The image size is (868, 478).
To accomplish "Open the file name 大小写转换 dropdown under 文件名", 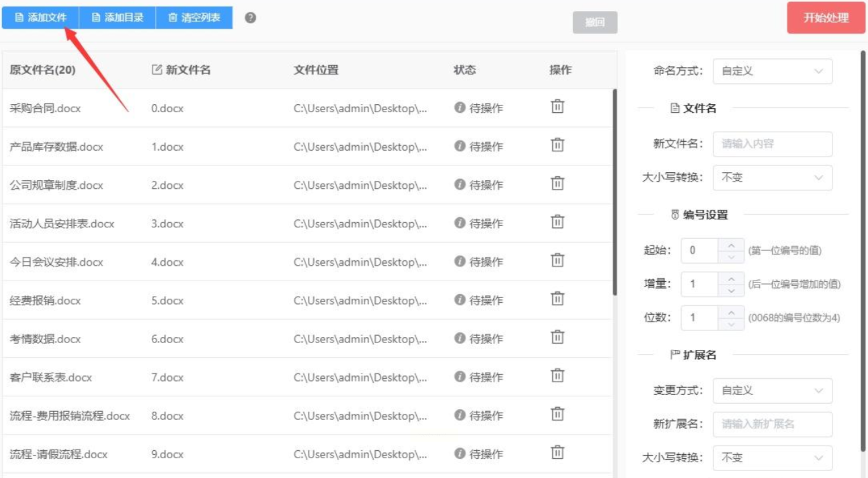I will (x=773, y=177).
